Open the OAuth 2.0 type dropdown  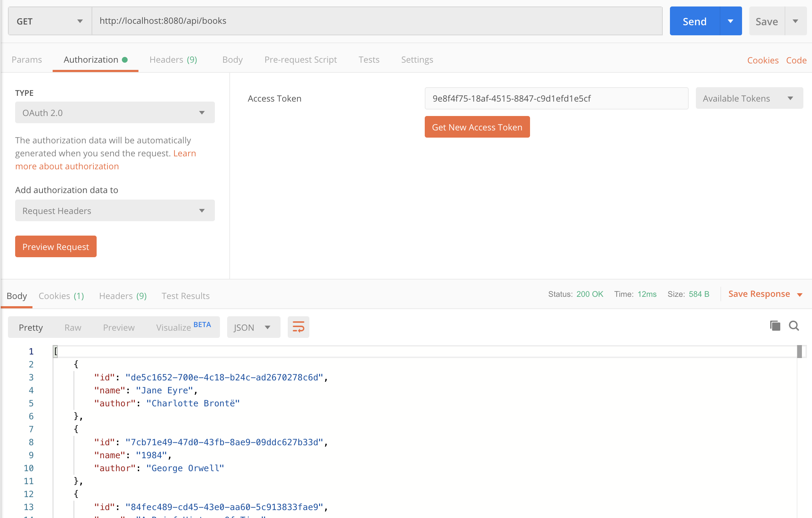[x=115, y=113]
